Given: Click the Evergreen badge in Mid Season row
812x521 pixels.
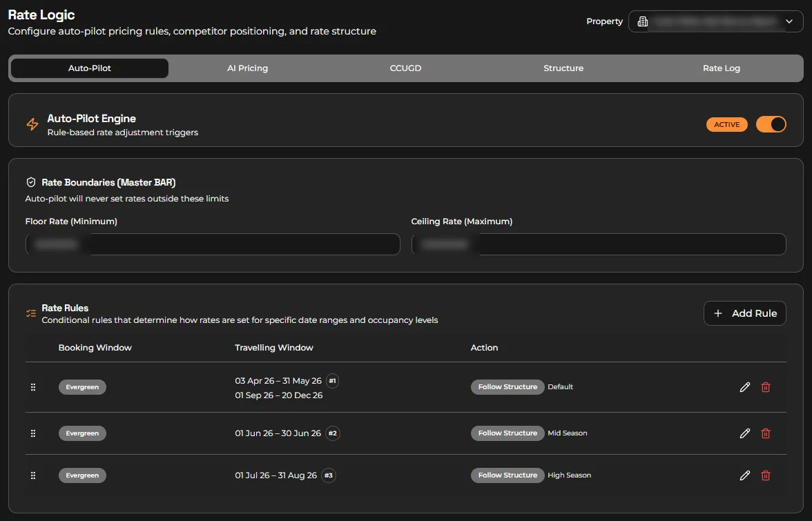Looking at the screenshot, I should 82,433.
